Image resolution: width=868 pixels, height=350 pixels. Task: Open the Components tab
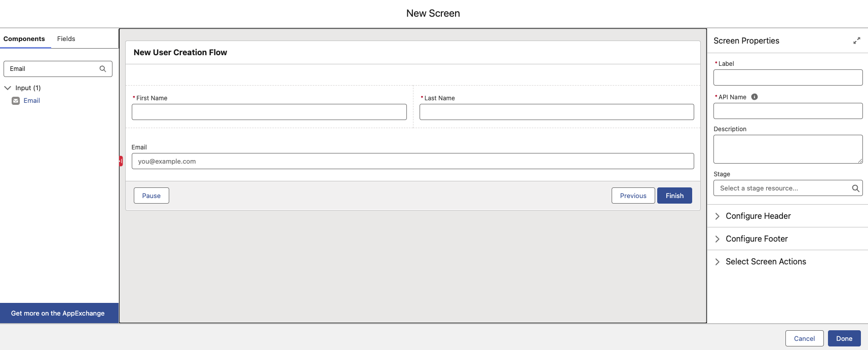point(24,39)
